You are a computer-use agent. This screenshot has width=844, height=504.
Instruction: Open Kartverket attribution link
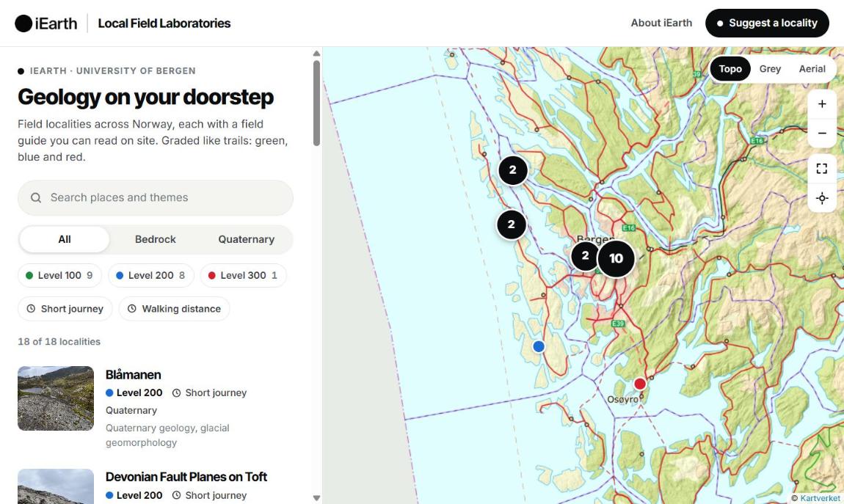point(819,498)
